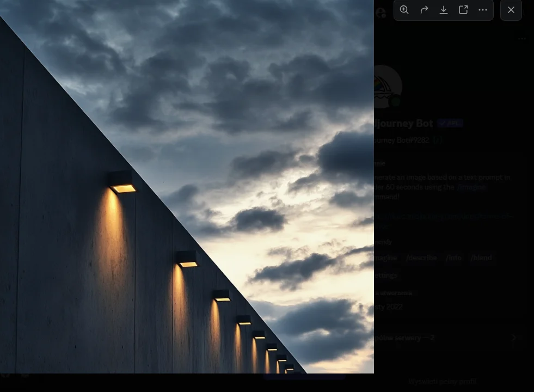Open the dimmed 'Wyświetl pełny profil' link
Screen dimensions: 534x392
tap(443, 382)
